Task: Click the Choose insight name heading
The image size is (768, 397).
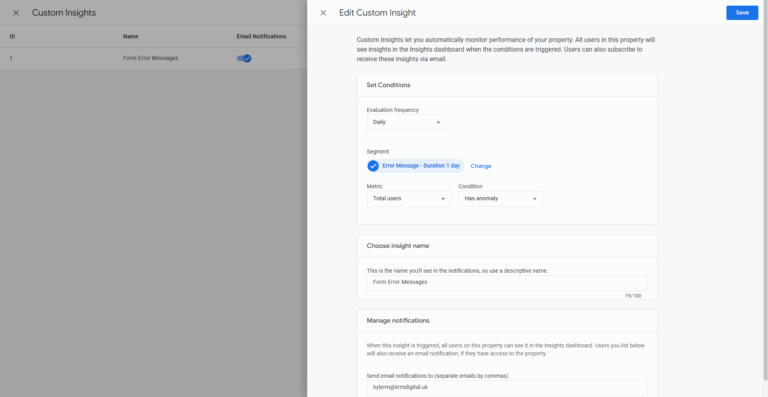Action: point(398,246)
